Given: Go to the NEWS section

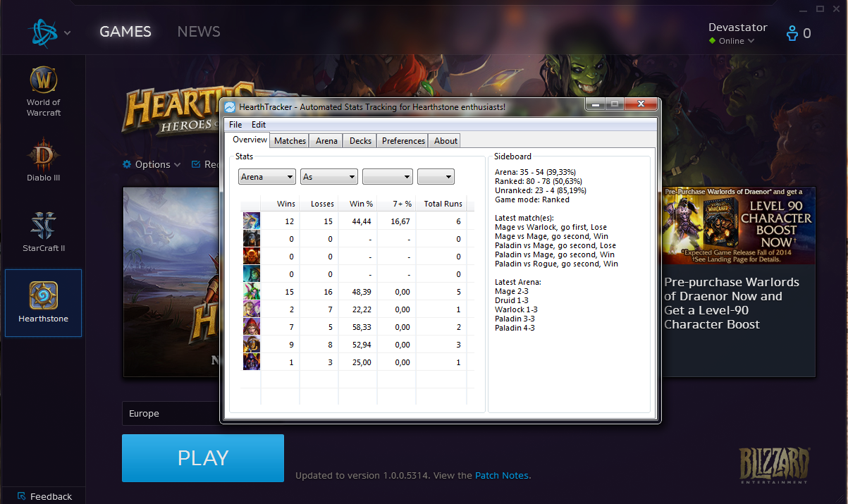Looking at the screenshot, I should pos(199,32).
